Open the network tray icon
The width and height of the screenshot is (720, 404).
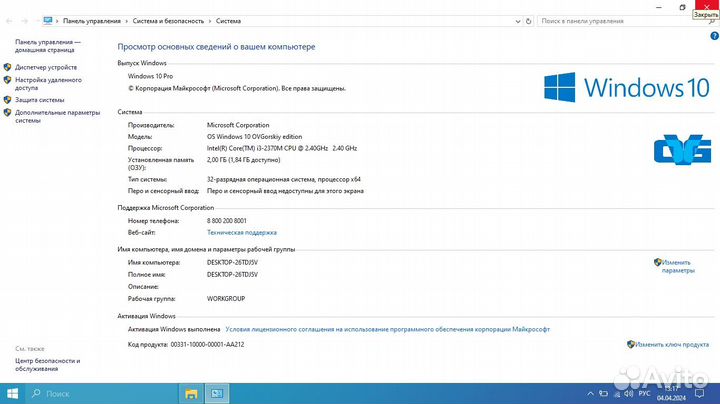tap(617, 394)
